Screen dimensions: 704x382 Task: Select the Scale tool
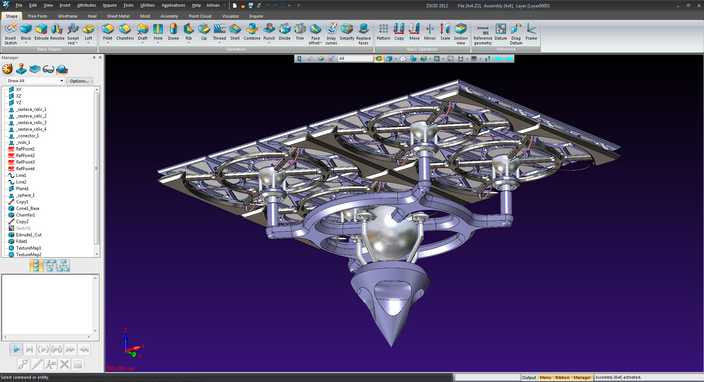click(445, 32)
